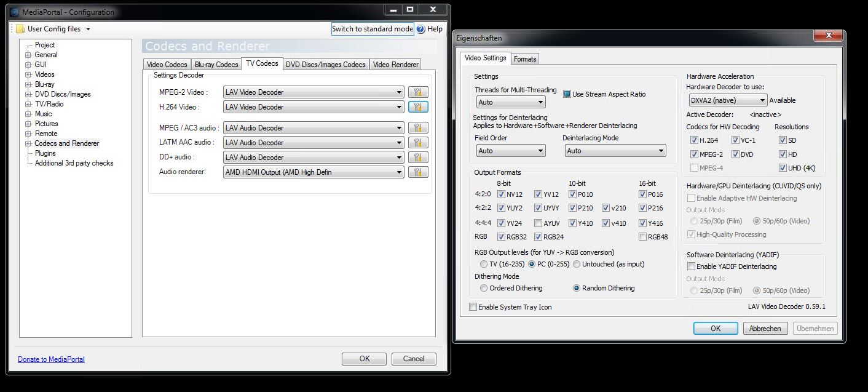Open H.264 Video decoder settings icon
Image resolution: width=868 pixels, height=392 pixels.
pos(418,107)
